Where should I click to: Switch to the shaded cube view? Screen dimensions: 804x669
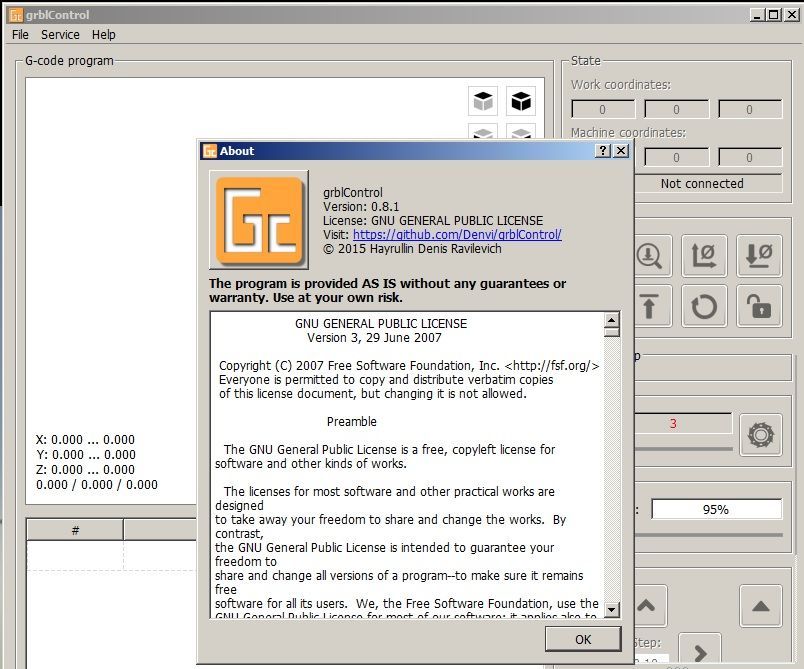click(482, 100)
